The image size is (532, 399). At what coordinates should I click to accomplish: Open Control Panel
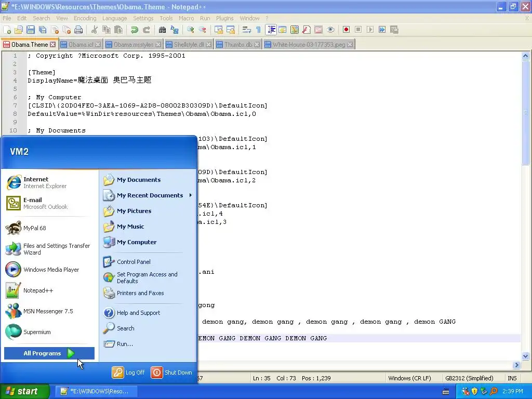click(x=148, y=262)
